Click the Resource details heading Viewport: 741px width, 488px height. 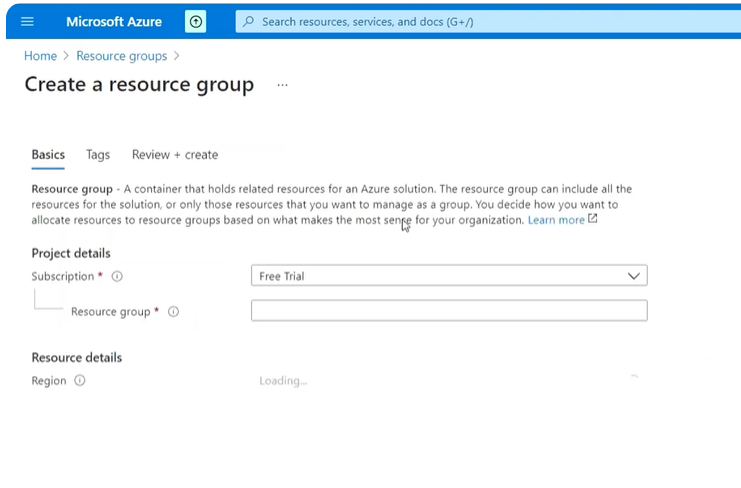(77, 358)
